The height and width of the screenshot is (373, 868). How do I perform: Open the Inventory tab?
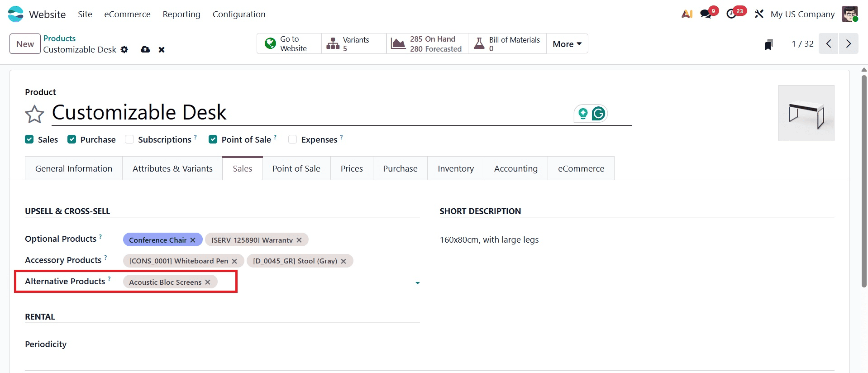point(456,168)
